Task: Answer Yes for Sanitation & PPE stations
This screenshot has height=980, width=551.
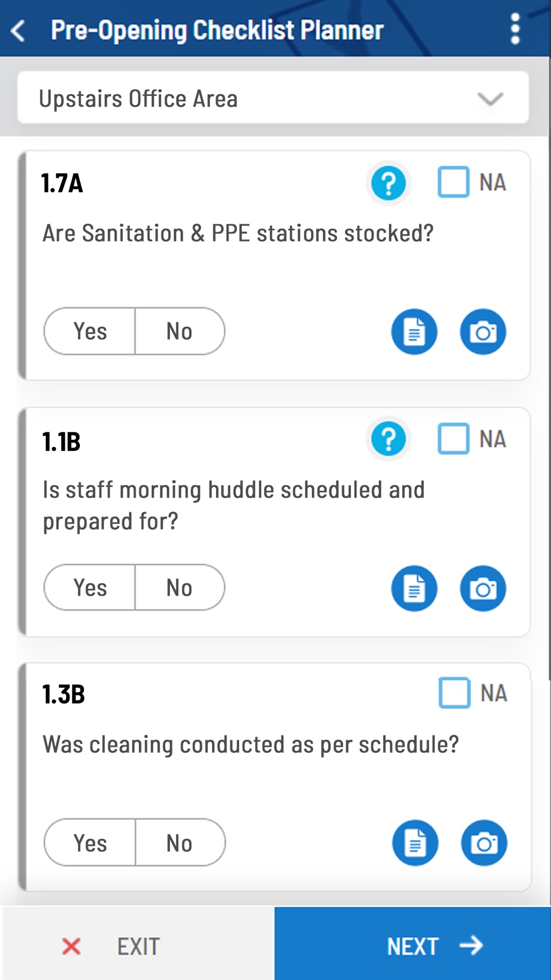Action: [90, 331]
